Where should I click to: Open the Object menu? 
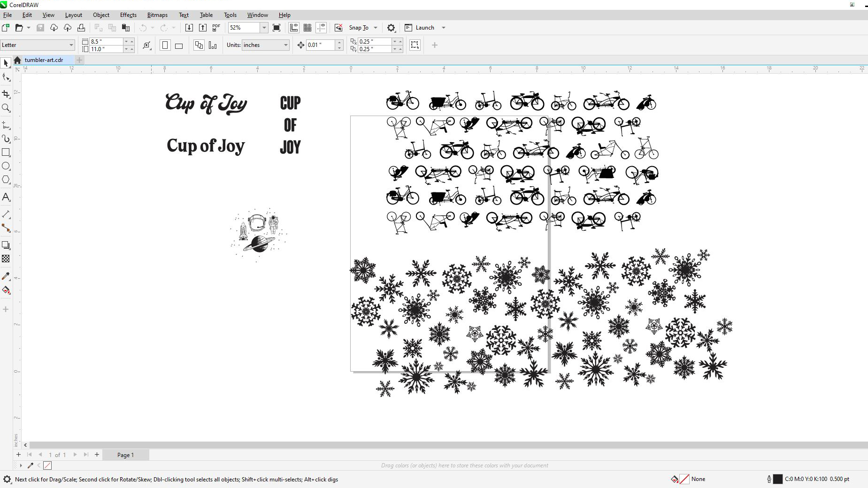(x=101, y=15)
